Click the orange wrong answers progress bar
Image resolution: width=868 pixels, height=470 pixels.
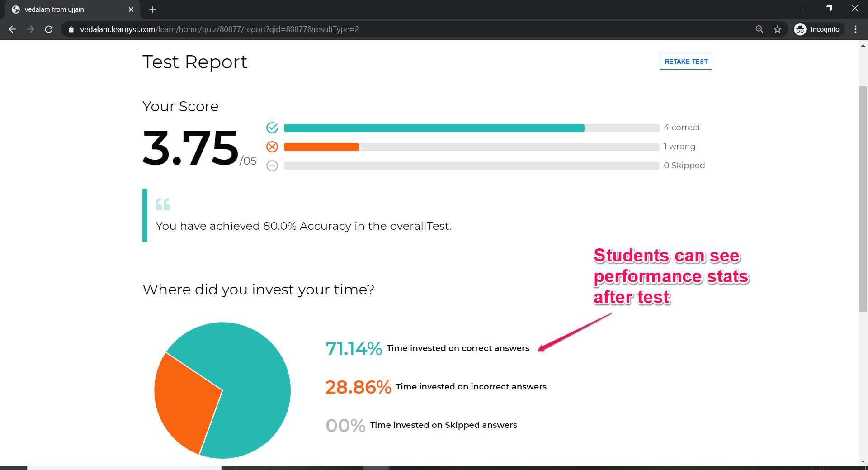(x=321, y=147)
